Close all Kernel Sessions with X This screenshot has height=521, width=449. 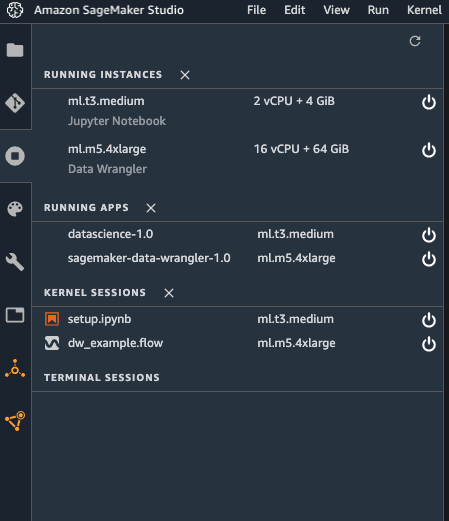pos(169,293)
